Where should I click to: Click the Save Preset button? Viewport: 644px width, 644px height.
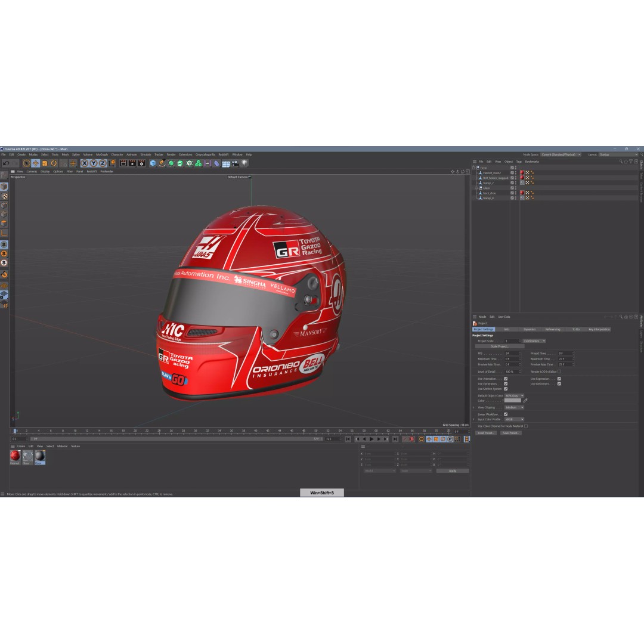(x=511, y=433)
